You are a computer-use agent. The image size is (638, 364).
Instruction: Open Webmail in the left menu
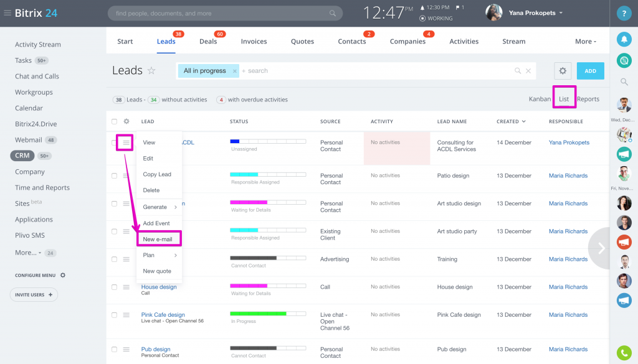29,140
